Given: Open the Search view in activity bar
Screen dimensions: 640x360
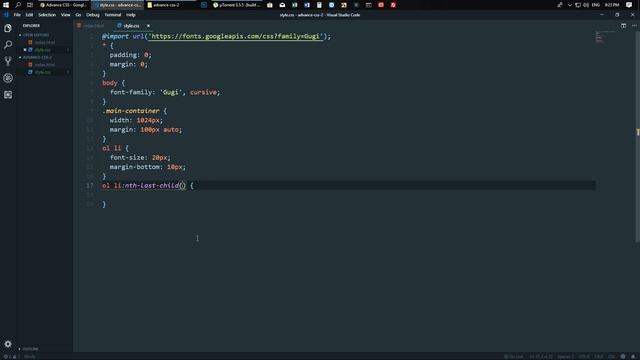Looking at the screenshot, I should (x=8, y=44).
